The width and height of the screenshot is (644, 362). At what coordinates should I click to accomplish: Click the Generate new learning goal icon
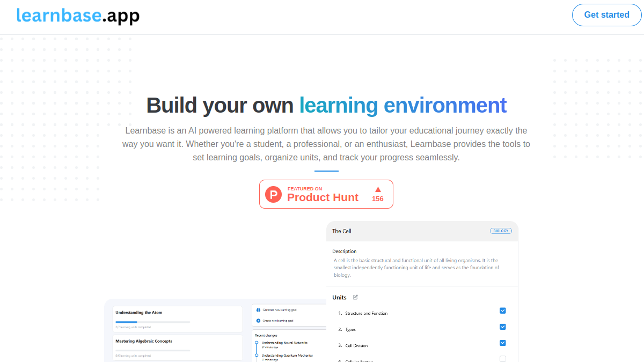(258, 310)
